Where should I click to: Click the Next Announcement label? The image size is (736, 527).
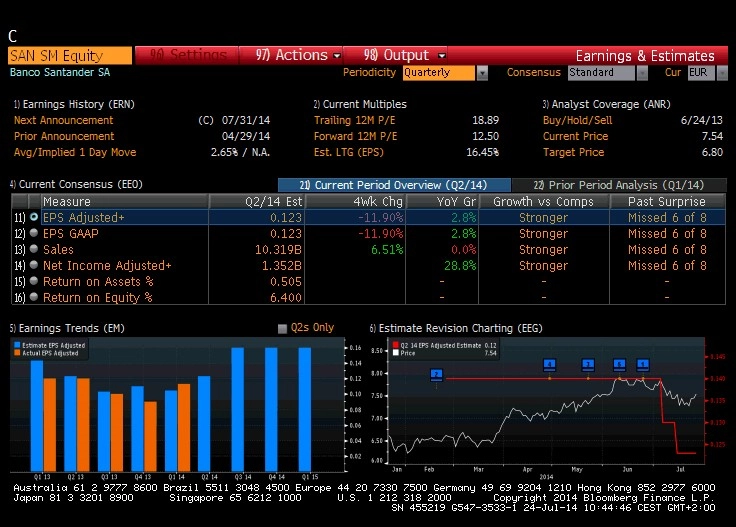(63, 120)
